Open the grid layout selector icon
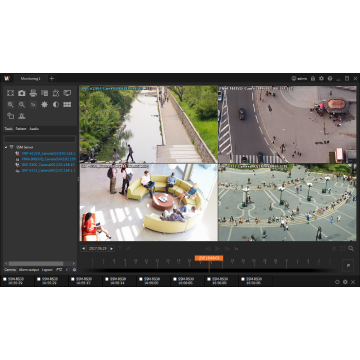360x360 pixels. [x=67, y=105]
